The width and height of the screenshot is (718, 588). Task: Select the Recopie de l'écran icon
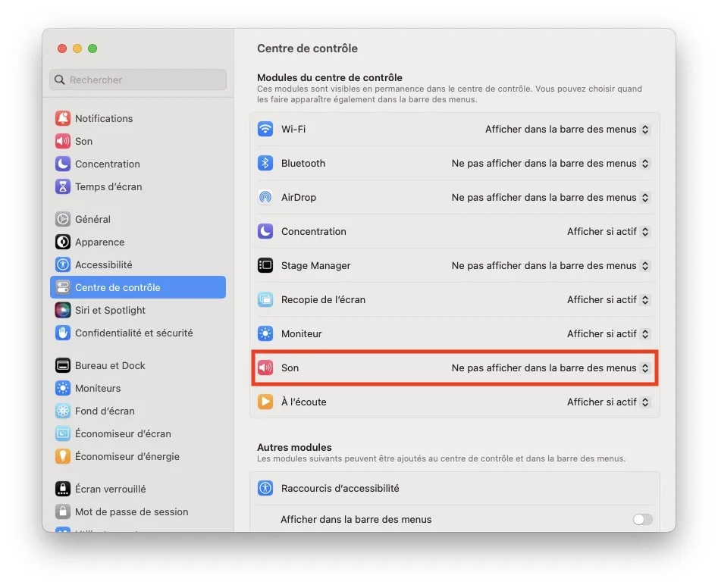265,299
